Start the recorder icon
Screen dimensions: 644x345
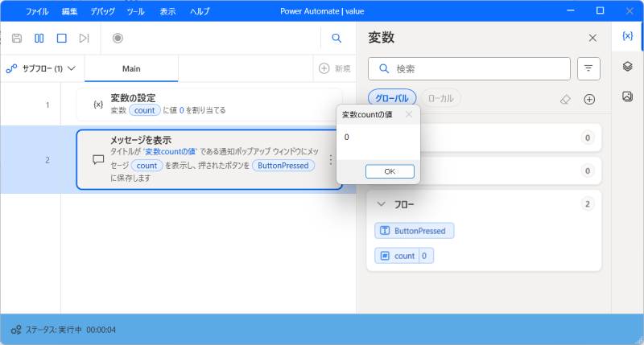(x=118, y=38)
